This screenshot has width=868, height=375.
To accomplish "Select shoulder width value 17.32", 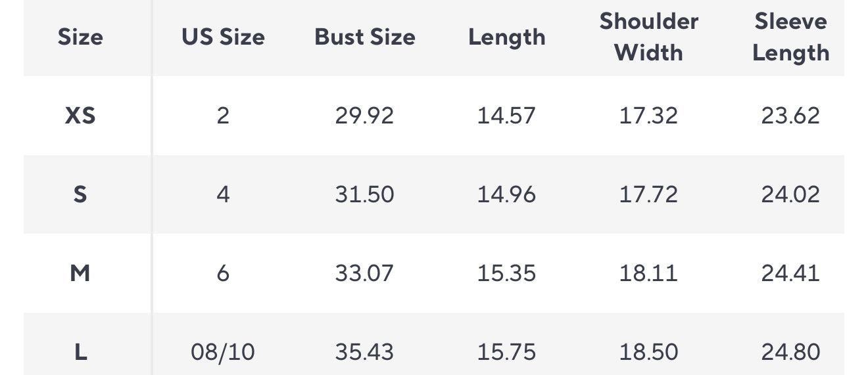I will pos(648,116).
